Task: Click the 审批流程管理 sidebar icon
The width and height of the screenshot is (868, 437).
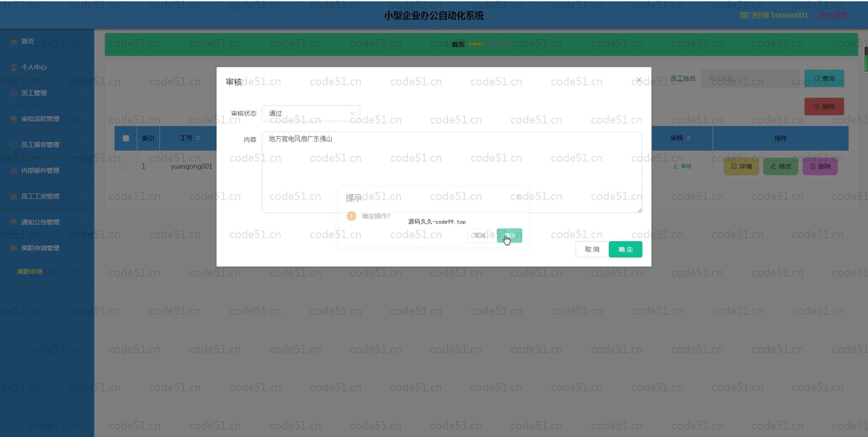Action: coord(13,119)
